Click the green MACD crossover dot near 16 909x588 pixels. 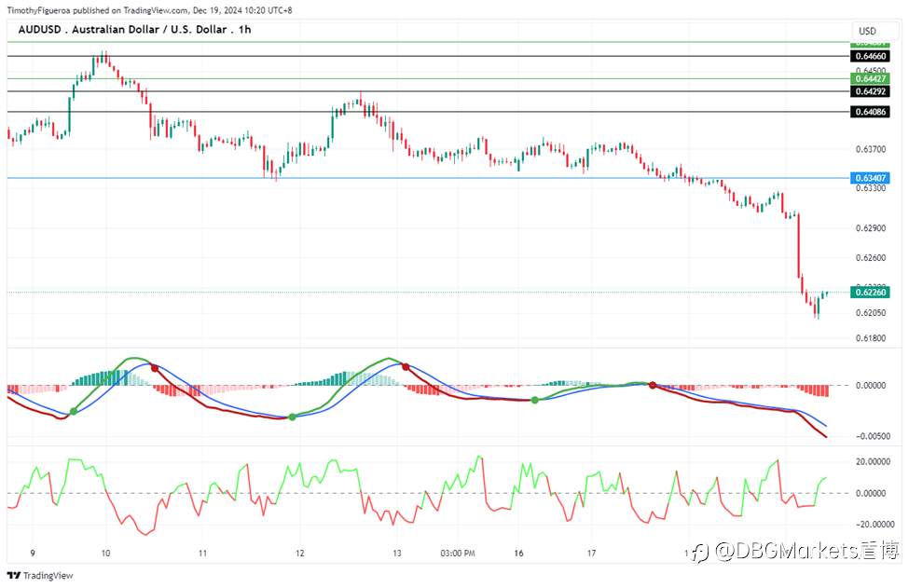[x=534, y=401]
